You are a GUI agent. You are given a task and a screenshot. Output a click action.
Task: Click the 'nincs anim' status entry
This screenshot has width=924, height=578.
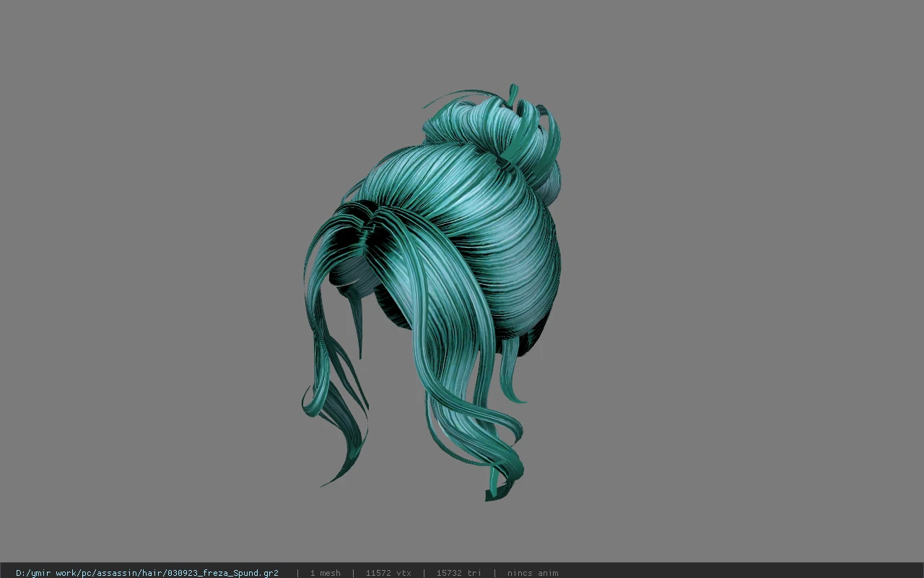point(533,573)
